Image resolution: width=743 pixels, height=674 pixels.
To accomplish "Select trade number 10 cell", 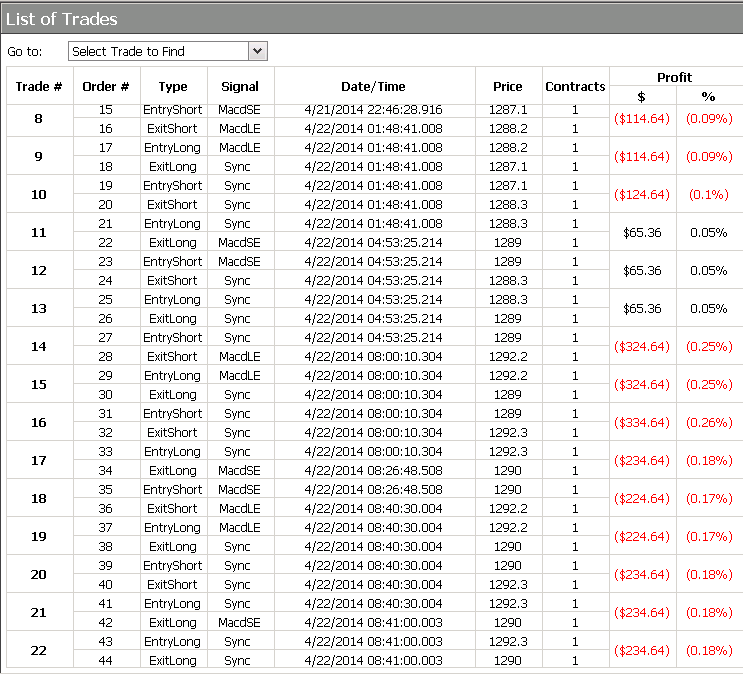I will (39, 194).
